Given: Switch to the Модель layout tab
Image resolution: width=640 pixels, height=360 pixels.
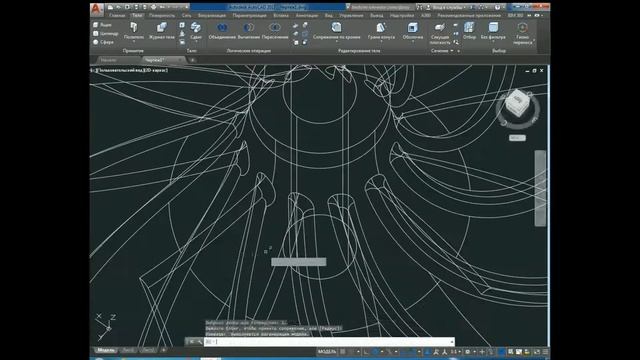Looking at the screenshot, I should click(106, 350).
